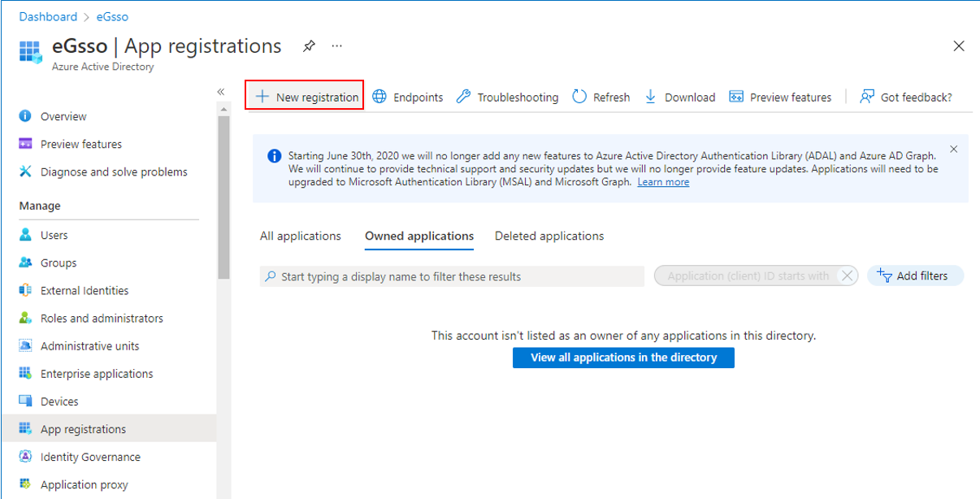The height and width of the screenshot is (499, 980).
Task: Click the New registration button
Action: click(305, 97)
